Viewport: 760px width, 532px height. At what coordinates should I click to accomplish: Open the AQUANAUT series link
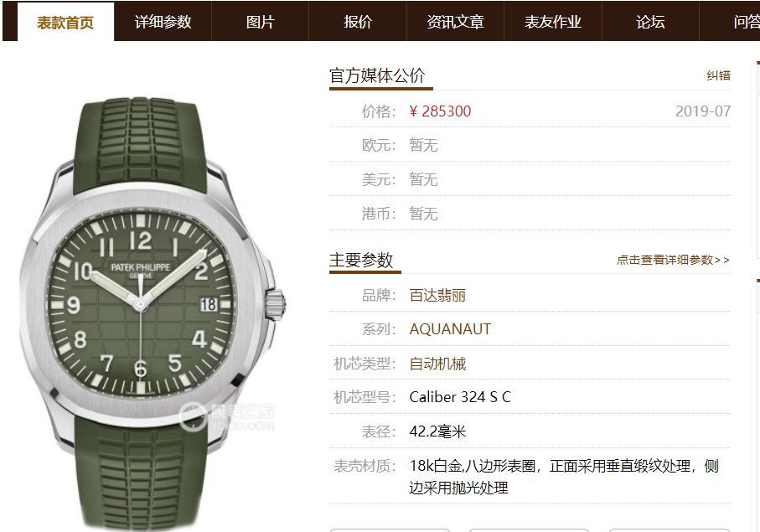(x=450, y=329)
